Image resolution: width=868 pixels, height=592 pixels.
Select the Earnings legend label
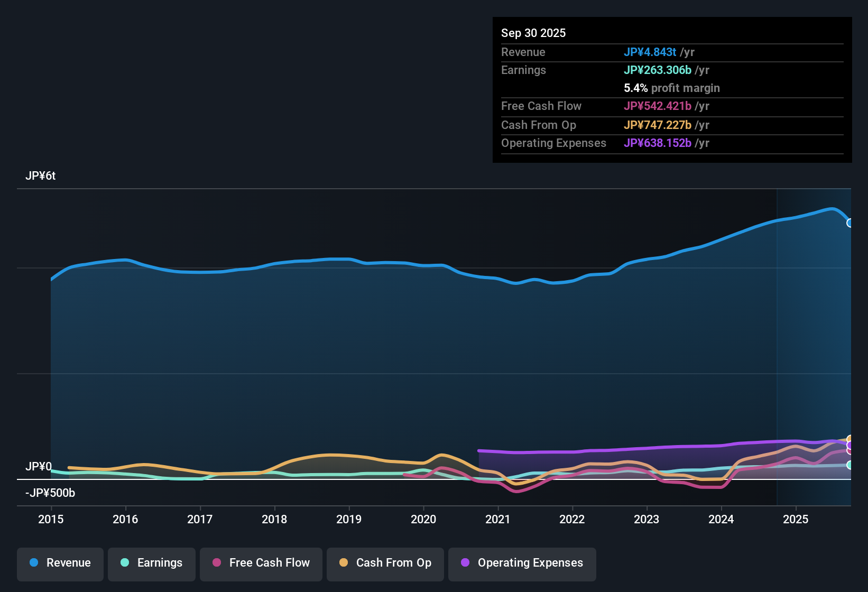click(159, 563)
